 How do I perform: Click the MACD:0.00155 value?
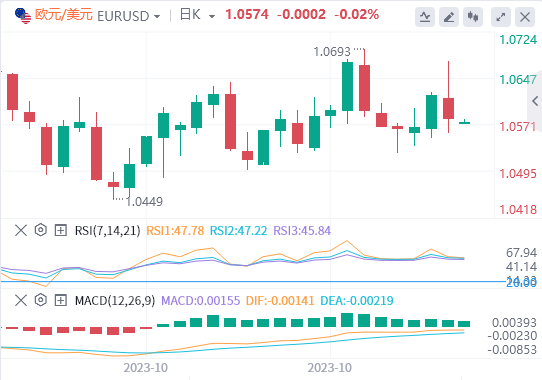pyautogui.click(x=200, y=301)
